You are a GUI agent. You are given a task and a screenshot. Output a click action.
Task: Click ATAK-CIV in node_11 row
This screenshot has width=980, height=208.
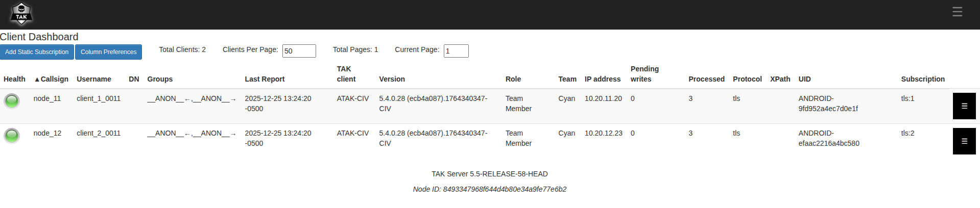(x=352, y=98)
